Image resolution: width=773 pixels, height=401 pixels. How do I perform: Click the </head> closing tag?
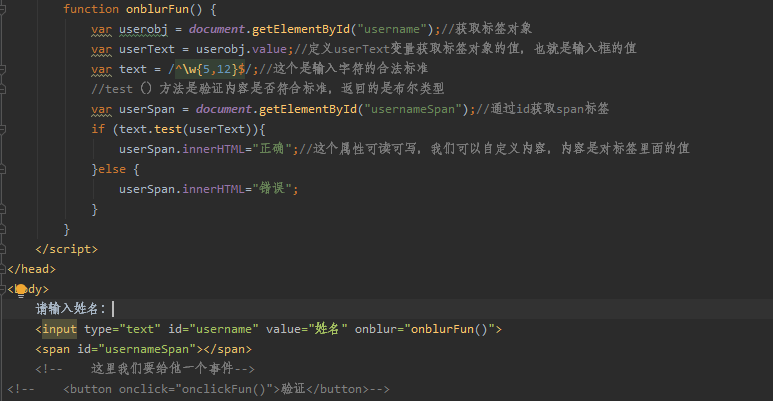(x=32, y=269)
